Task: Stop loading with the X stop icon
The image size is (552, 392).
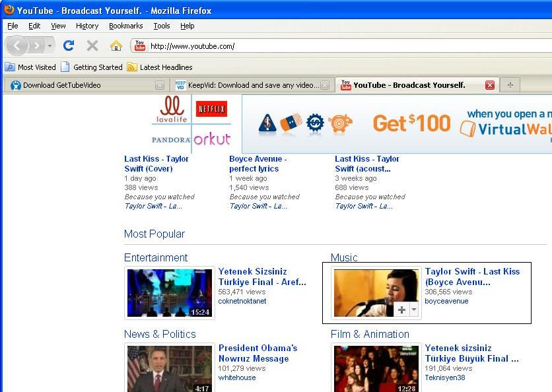Action: tap(92, 46)
